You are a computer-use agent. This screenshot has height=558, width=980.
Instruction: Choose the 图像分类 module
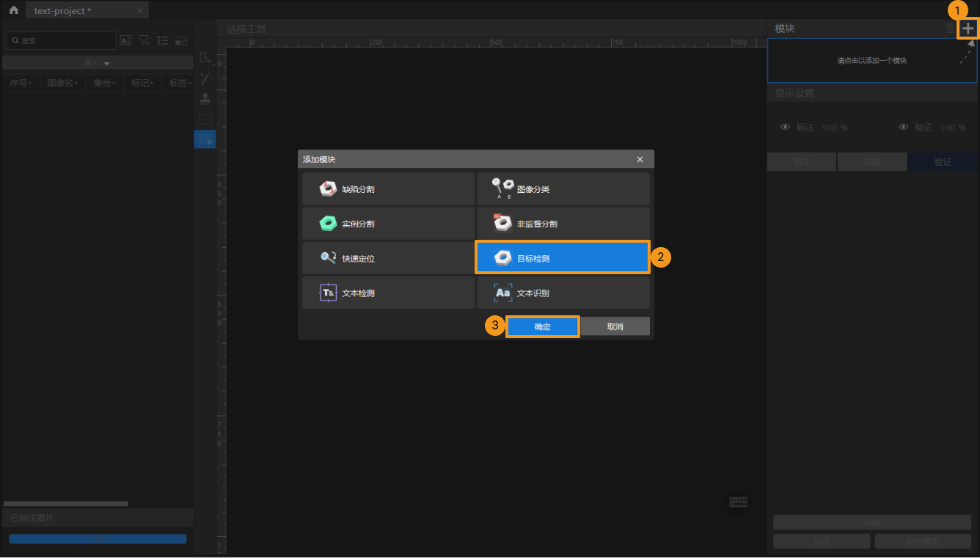563,189
